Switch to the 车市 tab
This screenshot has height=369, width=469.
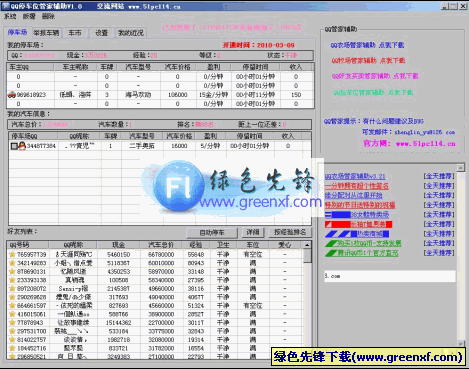click(x=75, y=33)
